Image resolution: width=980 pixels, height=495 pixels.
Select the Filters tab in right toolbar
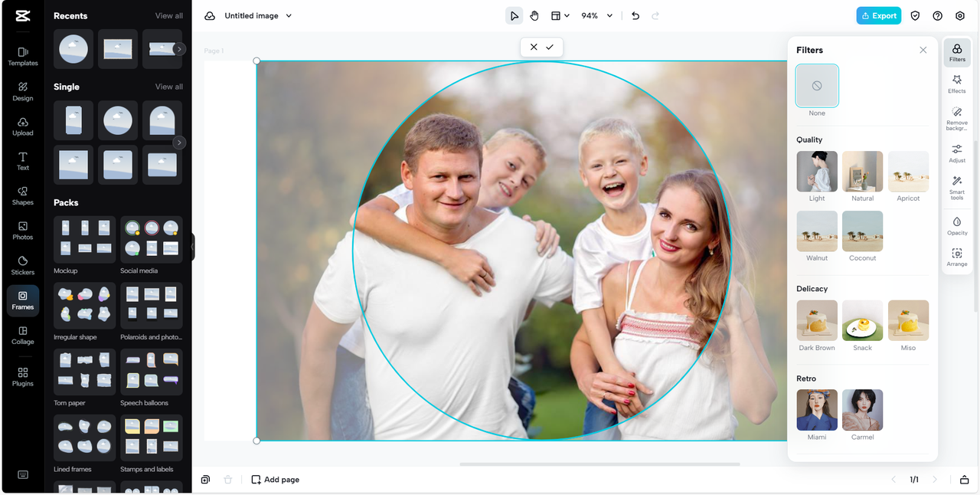tap(957, 52)
